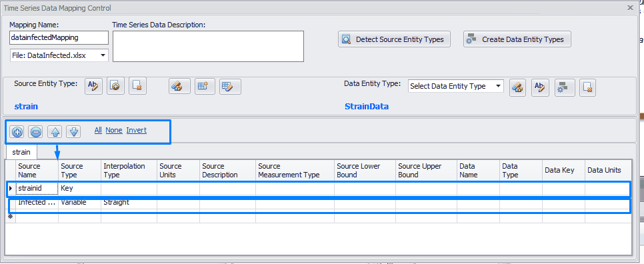This screenshot has width=644, height=264.
Task: Click the blue strain entity label
Action: [26, 107]
